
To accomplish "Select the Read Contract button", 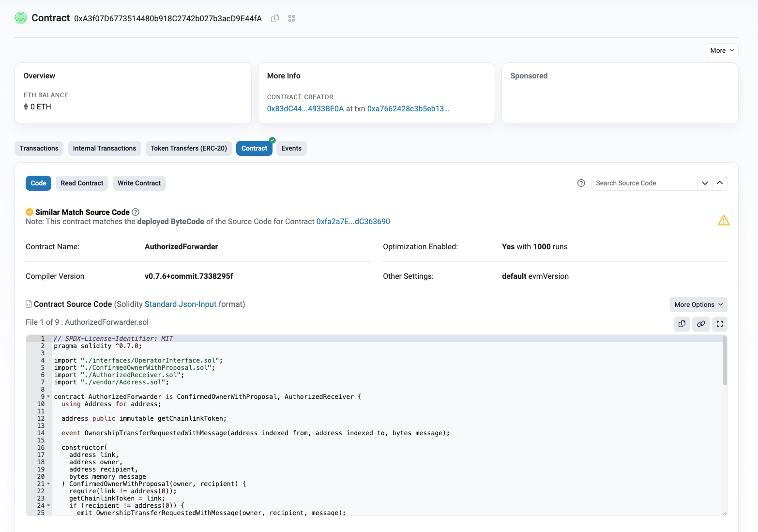I will pos(82,183).
